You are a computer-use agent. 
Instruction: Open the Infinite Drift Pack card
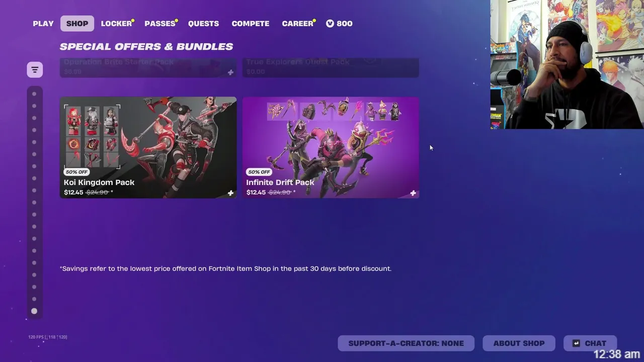tap(331, 147)
